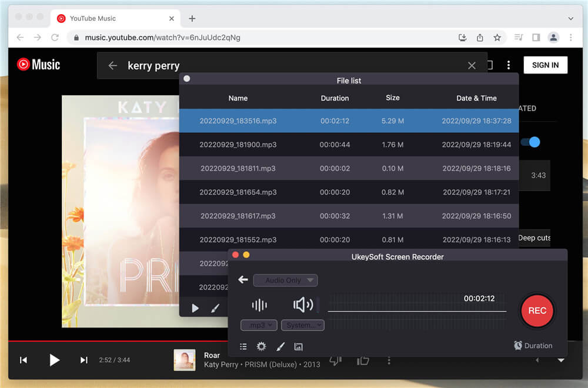Click the SIGN IN button
This screenshot has width=588, height=388.
point(545,65)
